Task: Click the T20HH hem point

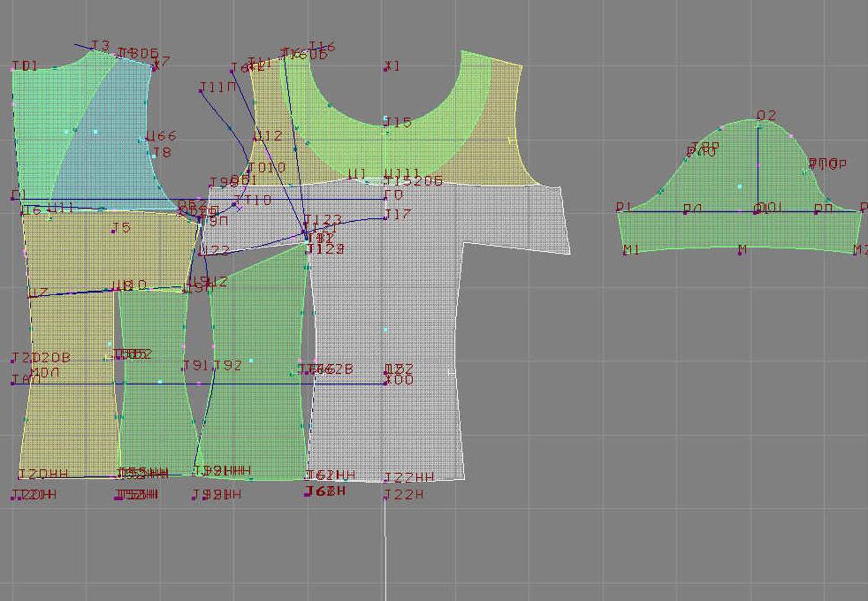Action: [x=43, y=475]
